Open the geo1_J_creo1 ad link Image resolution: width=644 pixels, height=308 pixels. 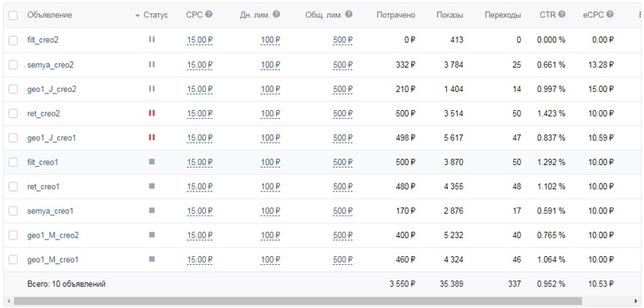pos(51,138)
